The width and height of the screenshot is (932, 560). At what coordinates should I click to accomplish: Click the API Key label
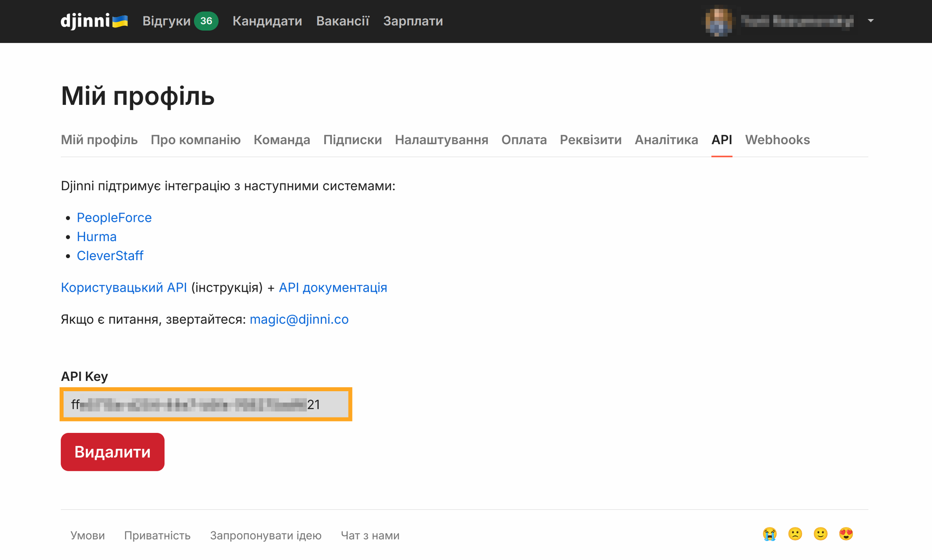pos(84,376)
